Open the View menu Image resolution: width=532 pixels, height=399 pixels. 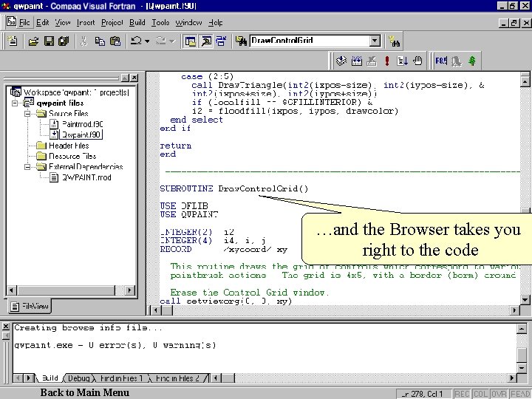[x=63, y=23]
